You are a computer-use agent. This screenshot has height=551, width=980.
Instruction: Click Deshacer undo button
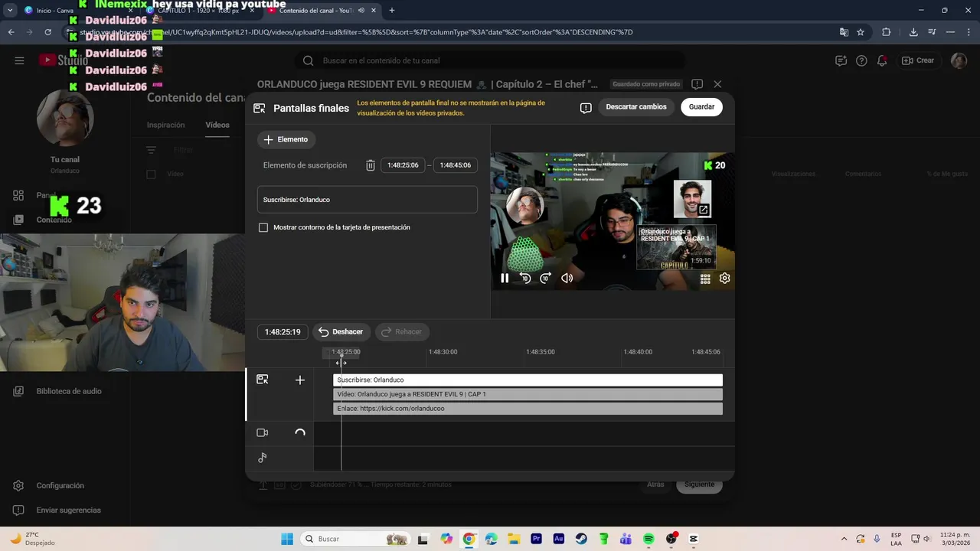(341, 332)
